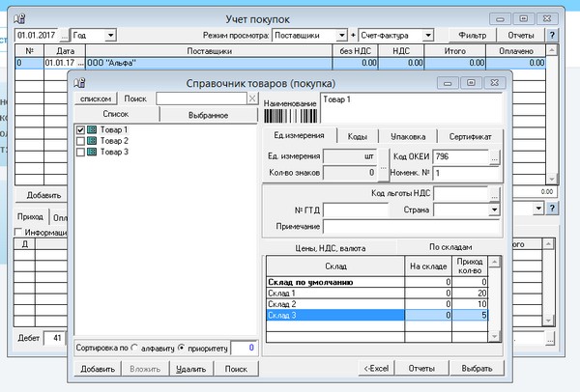Check the Товар 2 checkbox
580x392 pixels.
click(80, 141)
